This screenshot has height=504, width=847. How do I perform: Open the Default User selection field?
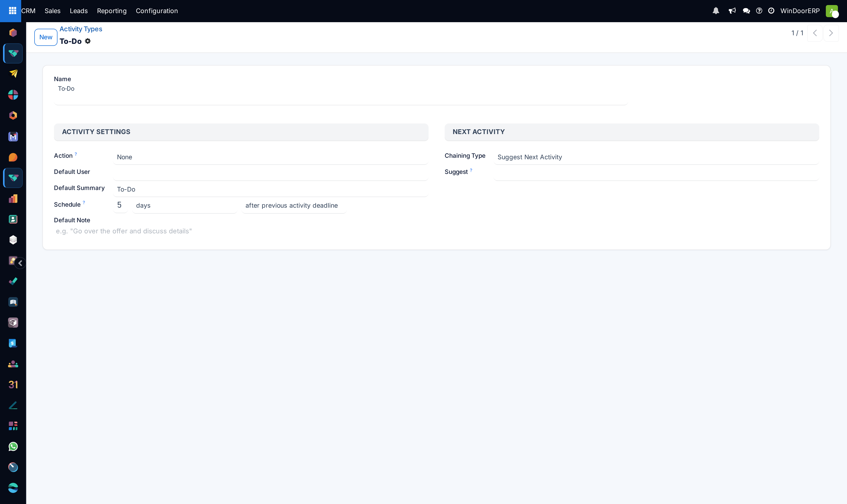pos(270,173)
